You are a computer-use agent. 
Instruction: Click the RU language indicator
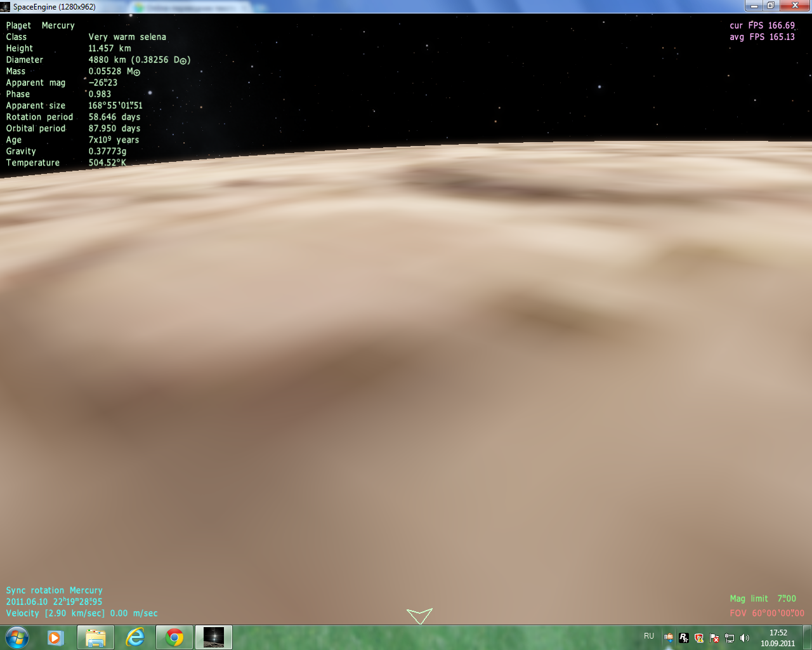coord(649,636)
